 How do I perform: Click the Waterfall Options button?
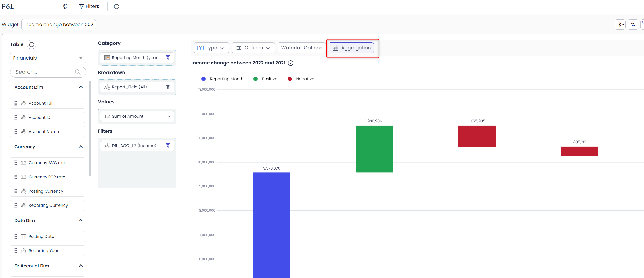click(x=301, y=48)
